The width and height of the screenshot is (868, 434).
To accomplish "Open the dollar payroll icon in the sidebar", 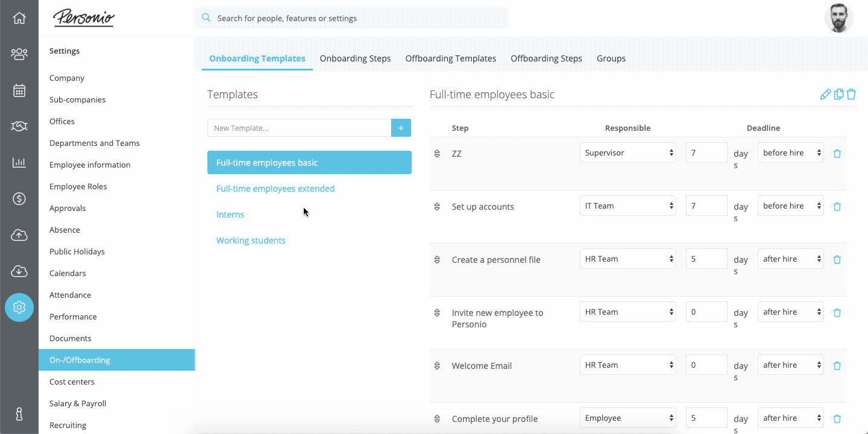I will click(x=19, y=198).
